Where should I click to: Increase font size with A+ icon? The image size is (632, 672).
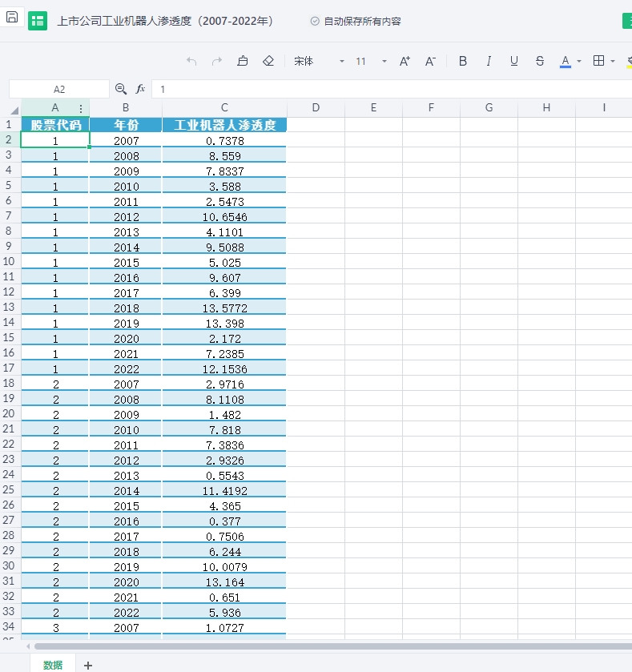(405, 61)
